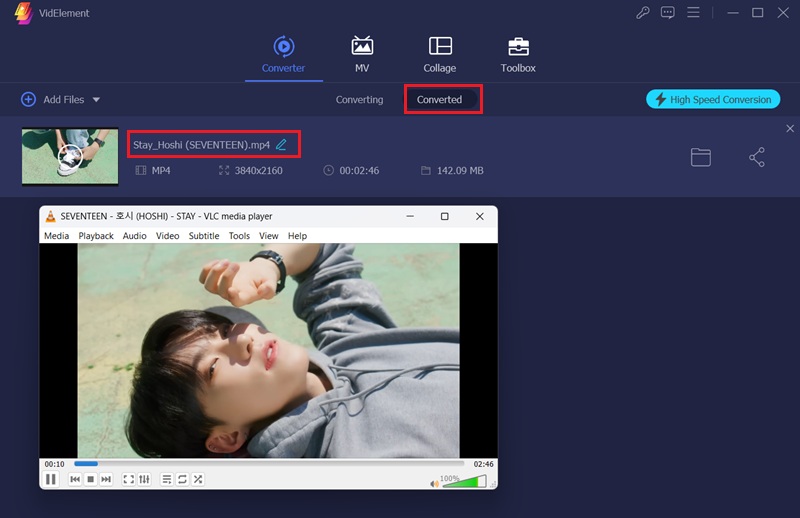Pause playback in VLC
Screen dimensions: 800x518
pyautogui.click(x=51, y=479)
